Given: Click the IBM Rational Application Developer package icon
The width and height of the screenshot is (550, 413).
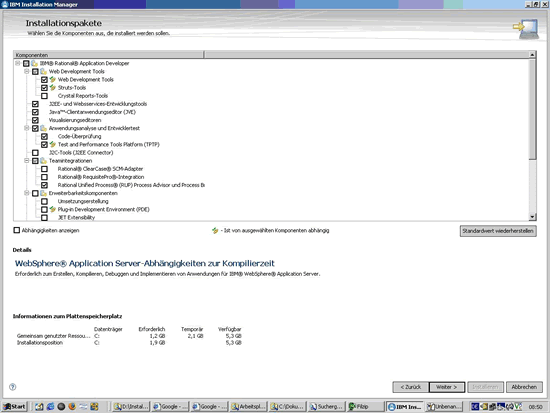Looking at the screenshot, I should click(34, 63).
